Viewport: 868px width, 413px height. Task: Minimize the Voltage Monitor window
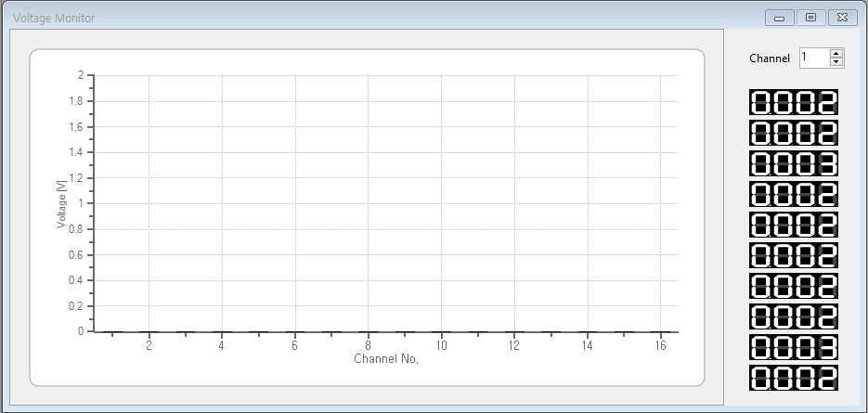click(780, 18)
